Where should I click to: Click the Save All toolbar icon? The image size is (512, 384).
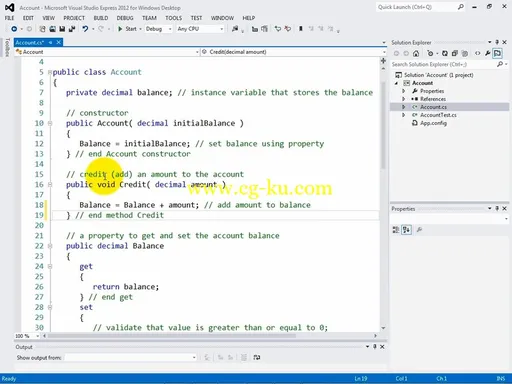coord(72,29)
